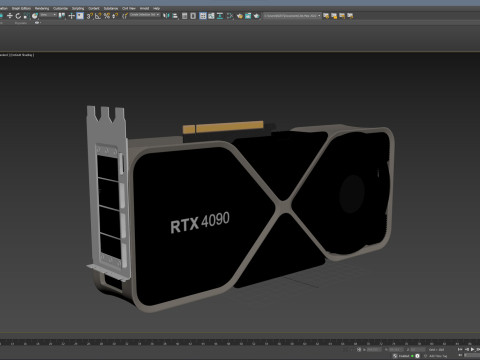Image resolution: width=480 pixels, height=360 pixels.
Task: Toggle the Keyboard Shortcut Override button
Action: pyautogui.click(x=80, y=16)
